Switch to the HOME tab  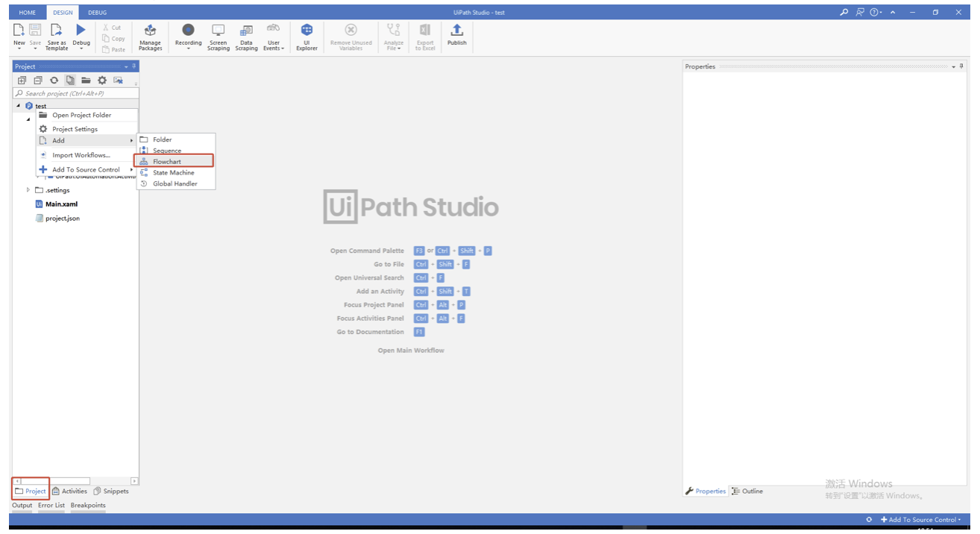pos(28,13)
